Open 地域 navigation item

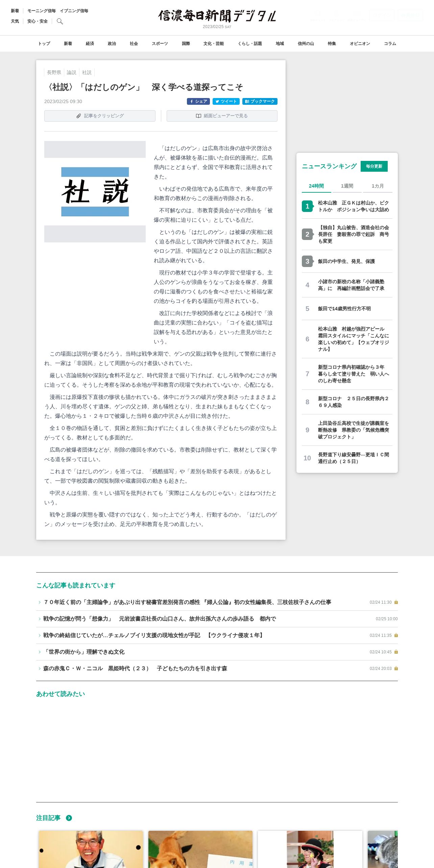click(x=280, y=44)
